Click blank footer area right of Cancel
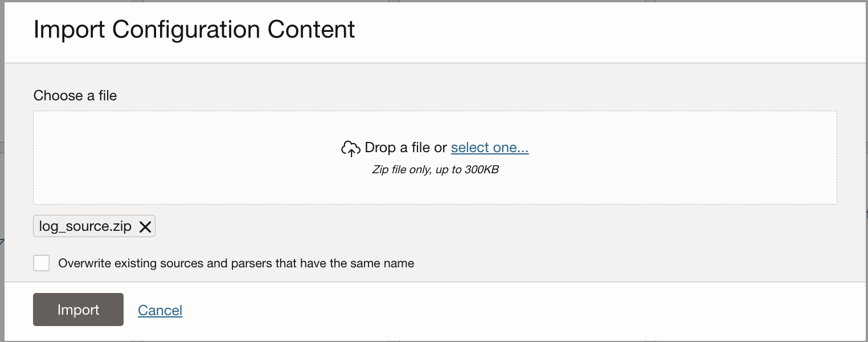Screen dimensions: 868x342 coord(513,310)
